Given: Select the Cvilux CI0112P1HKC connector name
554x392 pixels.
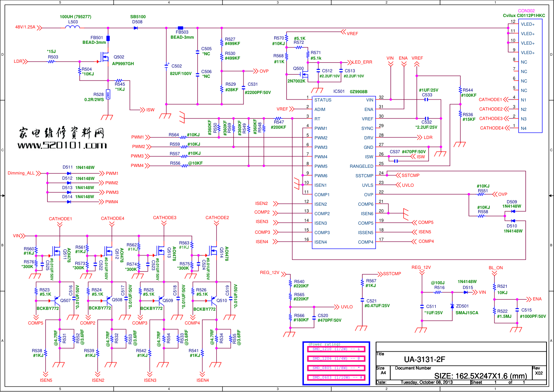Looking at the screenshot, I should pos(524,15).
